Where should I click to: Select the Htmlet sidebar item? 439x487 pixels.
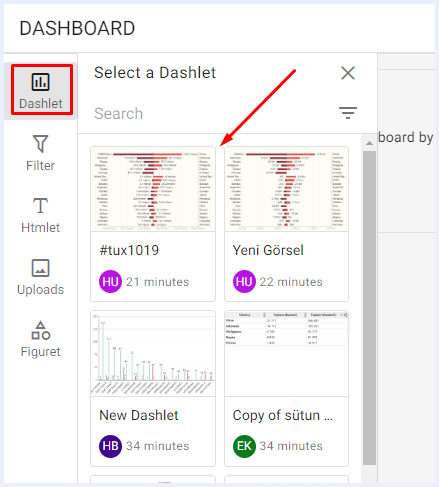click(41, 215)
